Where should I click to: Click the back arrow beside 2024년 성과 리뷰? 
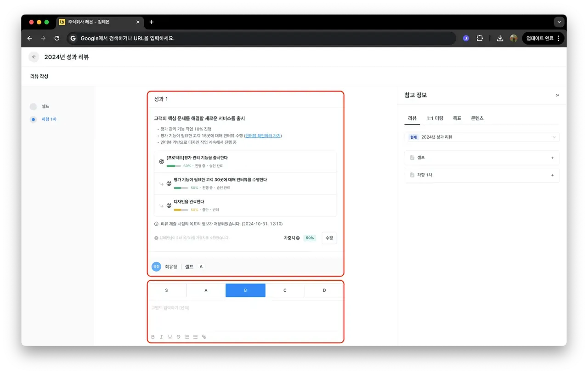(34, 57)
